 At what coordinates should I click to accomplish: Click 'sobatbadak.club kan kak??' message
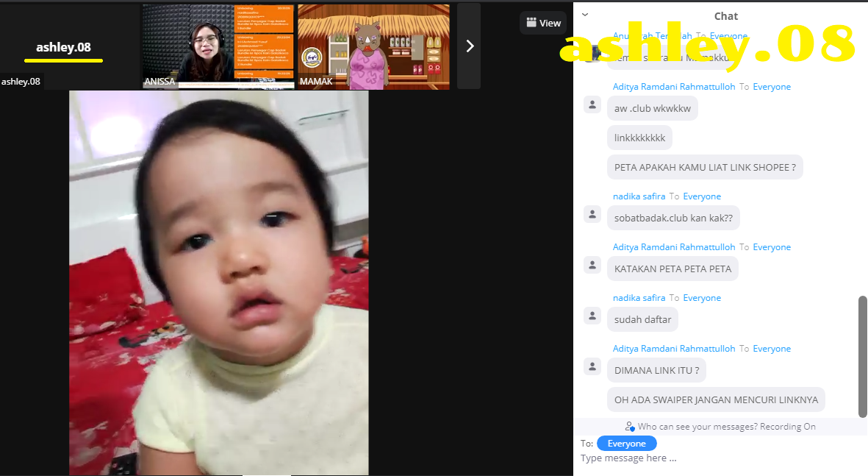[x=673, y=219]
